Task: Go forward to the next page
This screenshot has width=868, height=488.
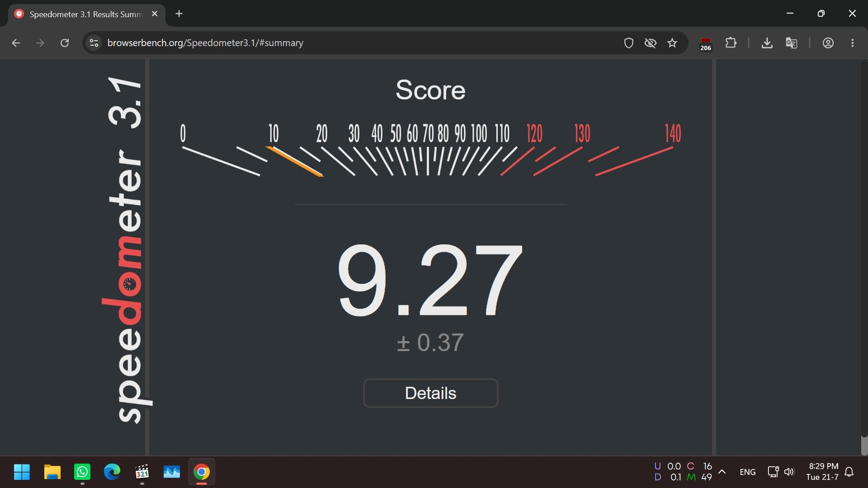Action: [x=40, y=43]
